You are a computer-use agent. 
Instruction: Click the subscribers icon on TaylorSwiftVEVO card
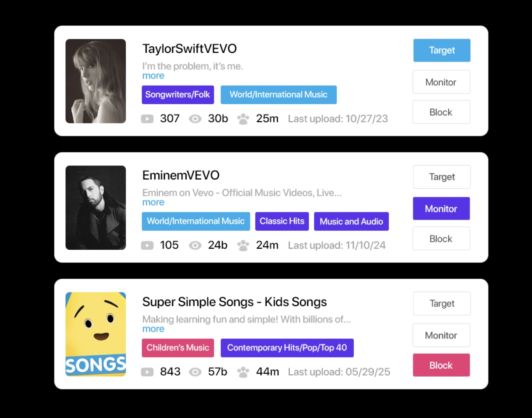[243, 119]
